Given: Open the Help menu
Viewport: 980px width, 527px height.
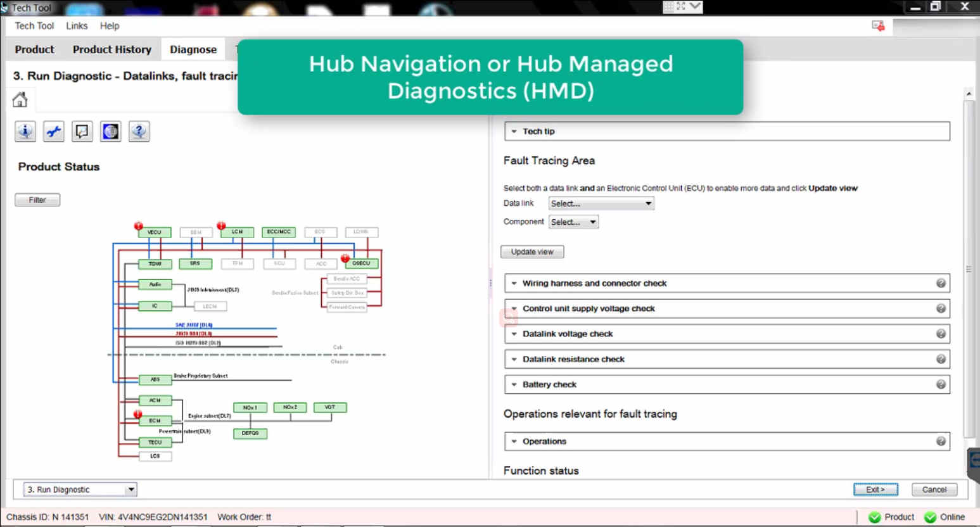Looking at the screenshot, I should (110, 26).
